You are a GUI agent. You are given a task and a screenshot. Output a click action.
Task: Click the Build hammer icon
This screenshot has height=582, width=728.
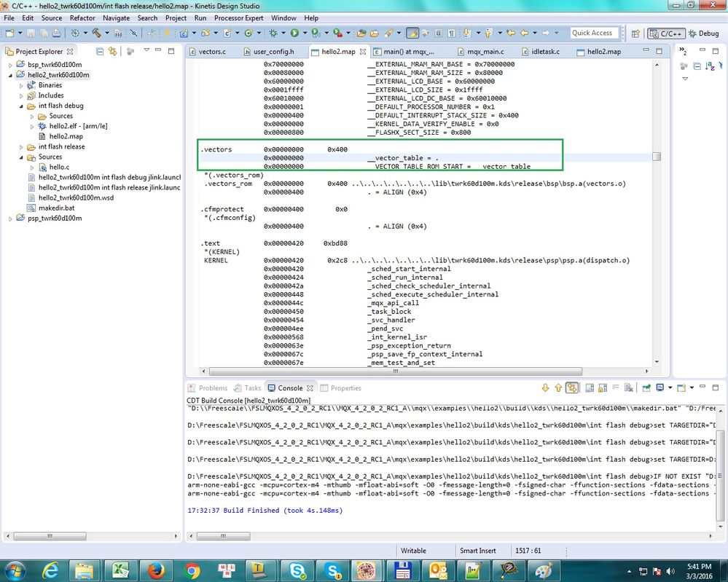click(x=97, y=33)
